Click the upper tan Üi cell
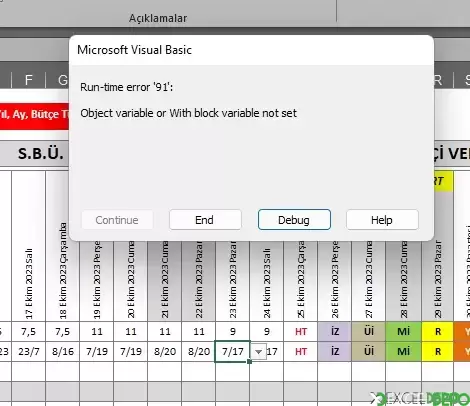The width and height of the screenshot is (470, 406). [369, 332]
